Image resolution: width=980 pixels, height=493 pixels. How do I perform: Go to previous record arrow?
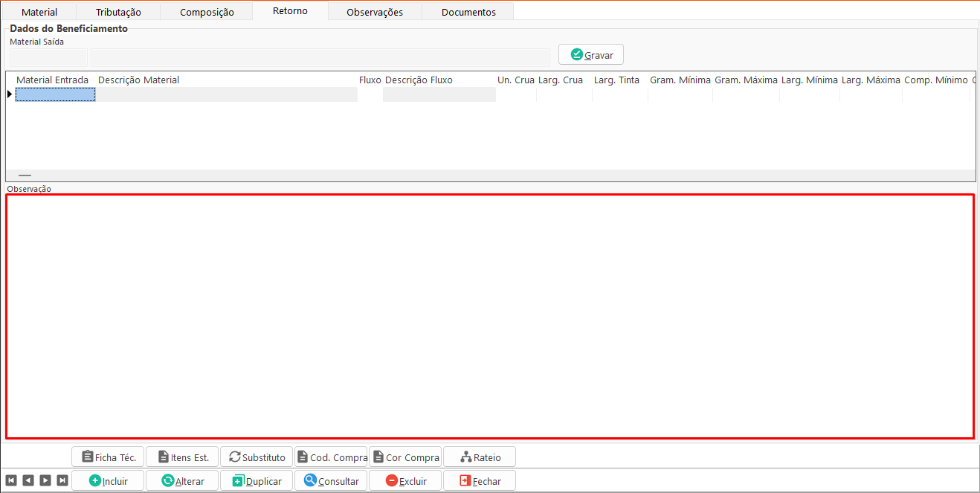[28, 480]
